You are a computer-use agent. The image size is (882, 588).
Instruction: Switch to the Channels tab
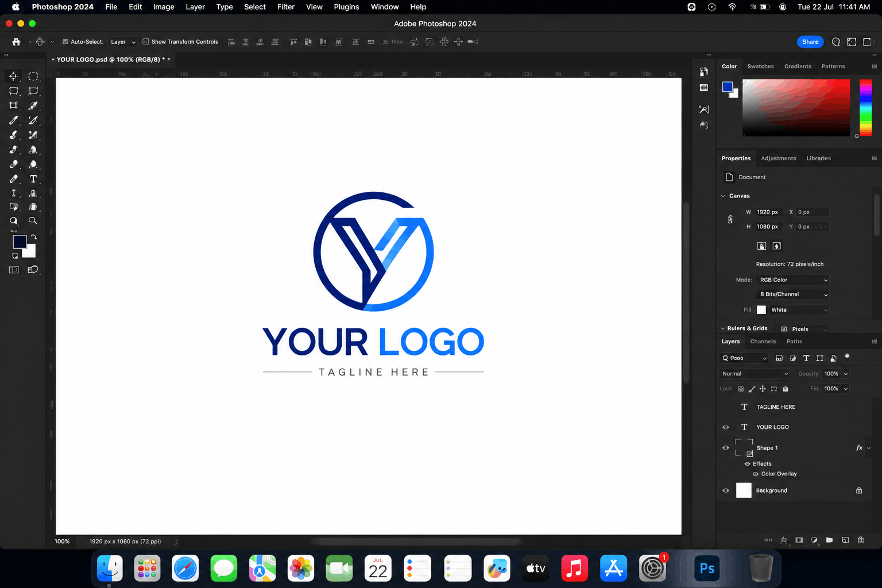763,342
